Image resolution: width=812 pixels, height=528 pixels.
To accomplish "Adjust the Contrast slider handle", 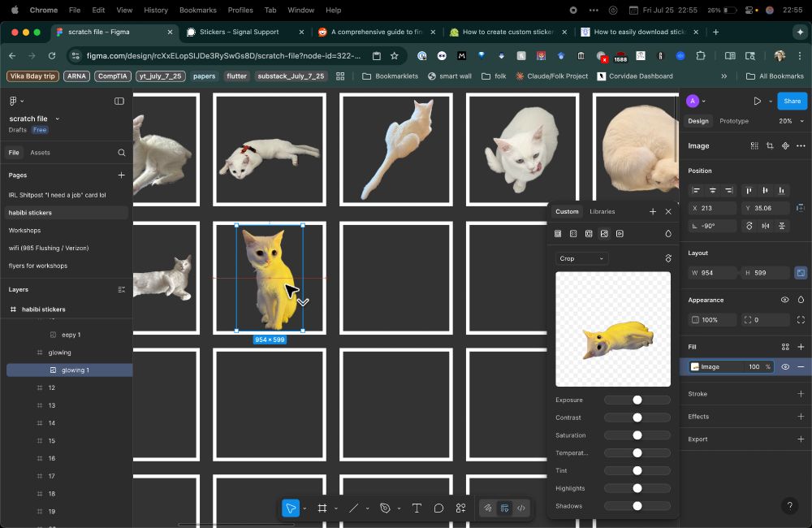I will click(637, 418).
